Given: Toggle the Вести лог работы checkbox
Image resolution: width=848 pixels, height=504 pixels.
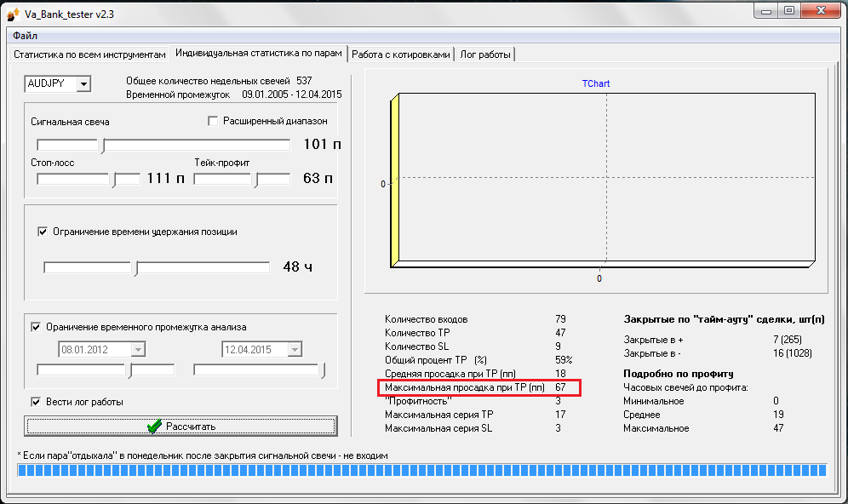Looking at the screenshot, I should point(36,402).
